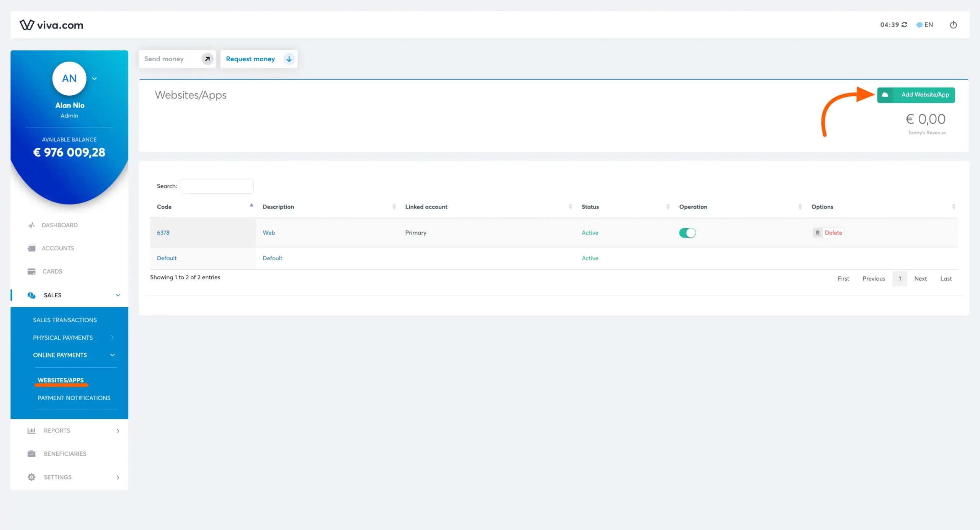
Task: Open Reports via the bar chart icon
Action: (x=32, y=431)
